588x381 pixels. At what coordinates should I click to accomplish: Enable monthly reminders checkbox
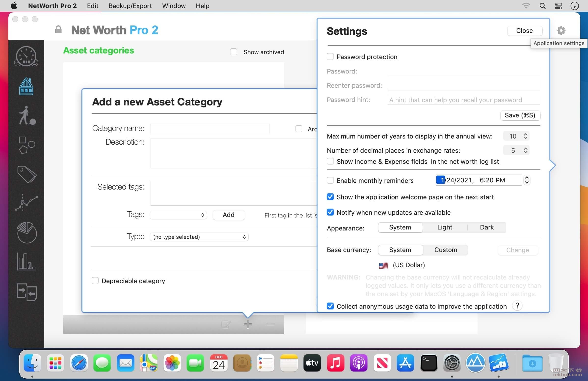pyautogui.click(x=330, y=180)
